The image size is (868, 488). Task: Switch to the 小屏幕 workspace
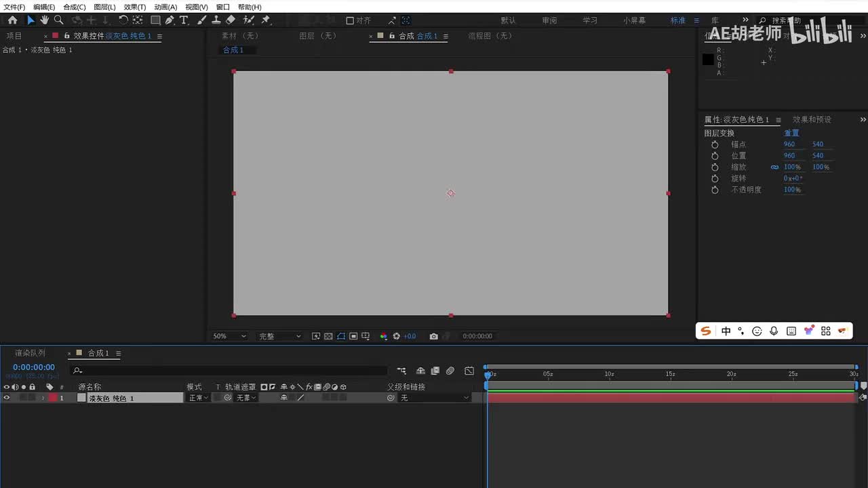635,20
